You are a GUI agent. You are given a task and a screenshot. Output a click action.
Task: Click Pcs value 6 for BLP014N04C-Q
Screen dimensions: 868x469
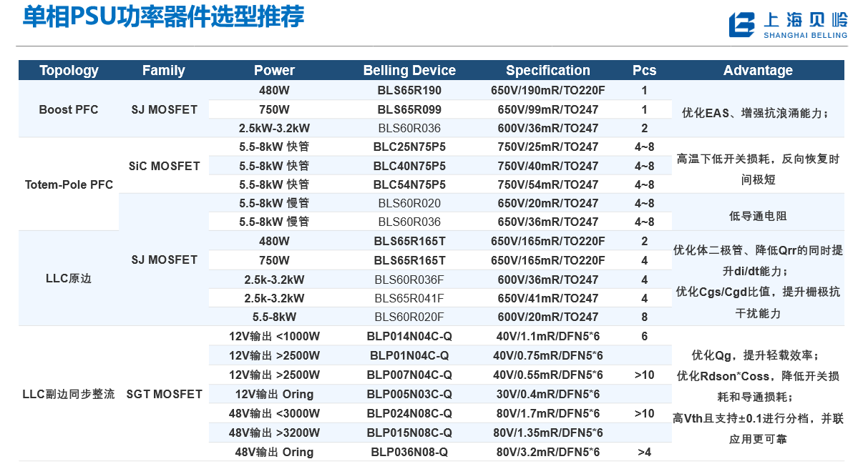coord(644,336)
